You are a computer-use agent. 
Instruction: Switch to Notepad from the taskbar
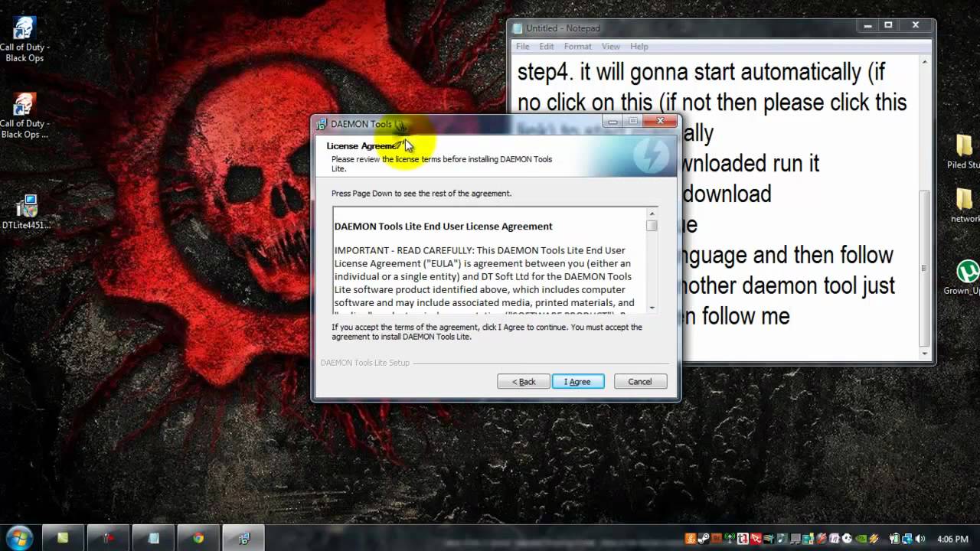click(153, 538)
